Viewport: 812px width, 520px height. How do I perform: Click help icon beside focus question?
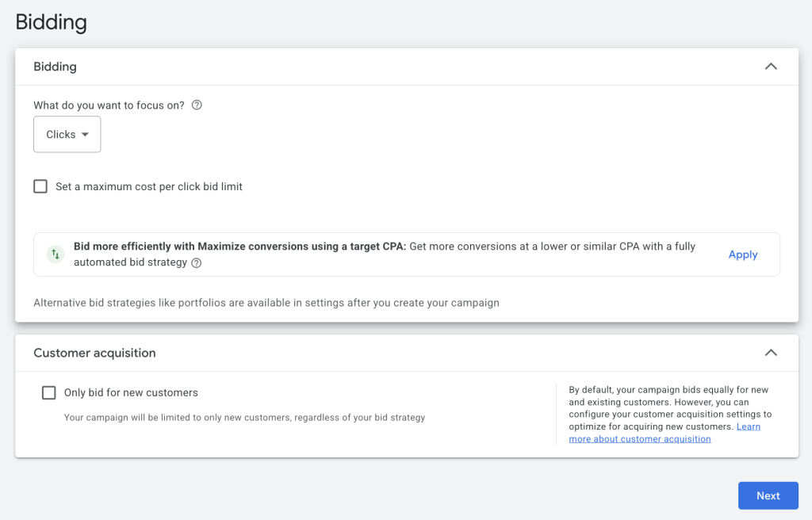(x=197, y=105)
